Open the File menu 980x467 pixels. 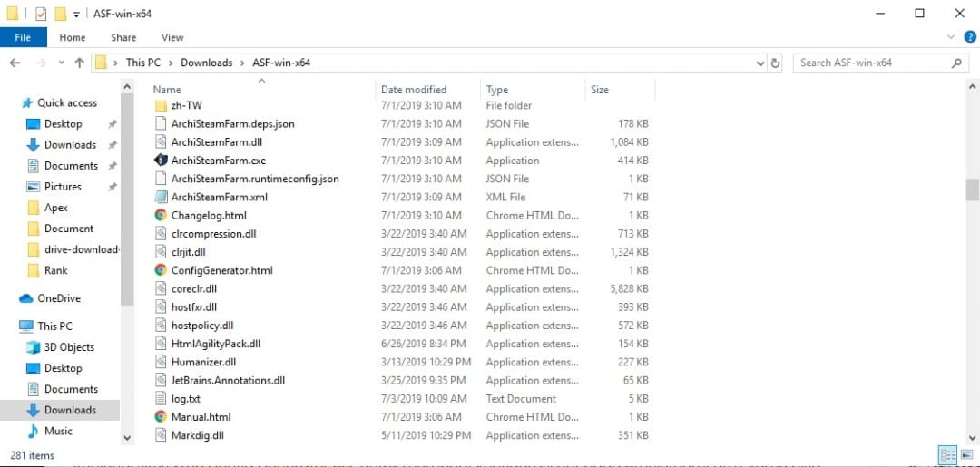(x=23, y=37)
